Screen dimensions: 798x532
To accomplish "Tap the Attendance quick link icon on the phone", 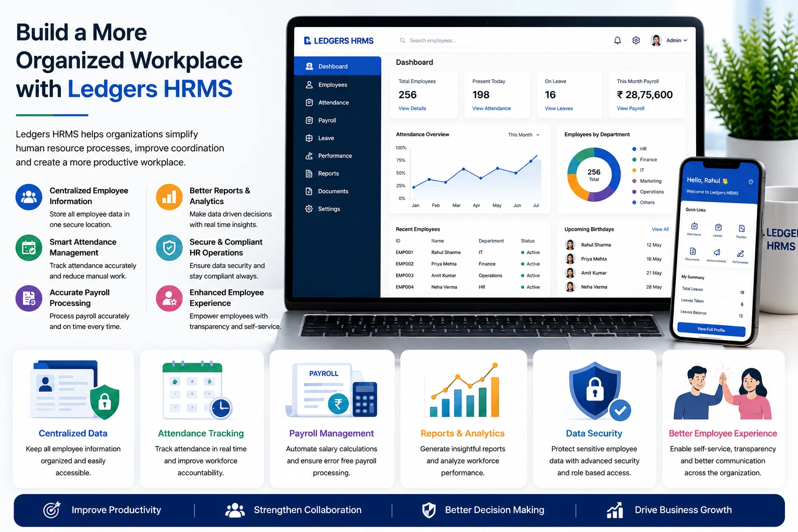I will [x=695, y=226].
